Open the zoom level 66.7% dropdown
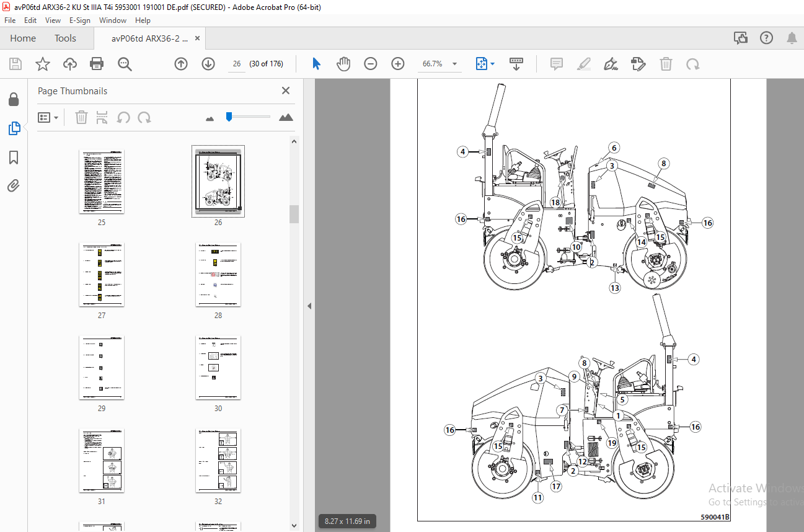Image resolution: width=804 pixels, height=532 pixels. 455,64
